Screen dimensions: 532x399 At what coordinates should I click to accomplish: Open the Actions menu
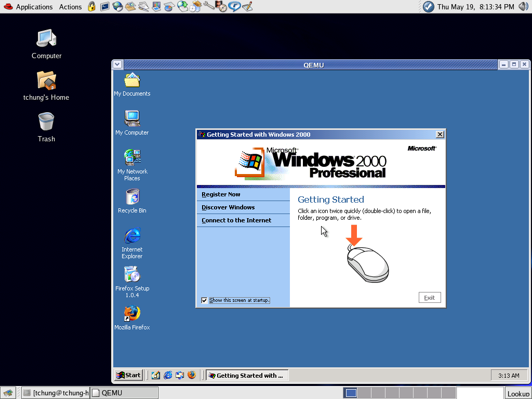[70, 7]
